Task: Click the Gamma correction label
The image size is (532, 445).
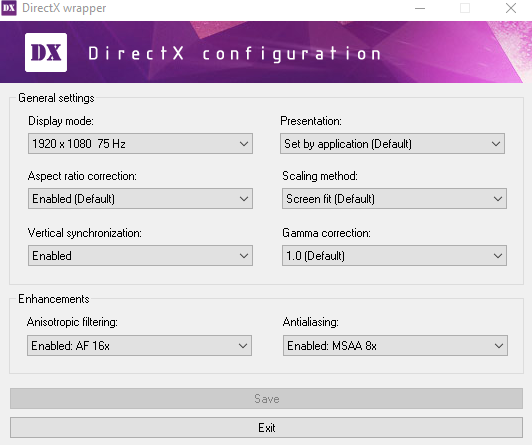Action: tap(326, 233)
